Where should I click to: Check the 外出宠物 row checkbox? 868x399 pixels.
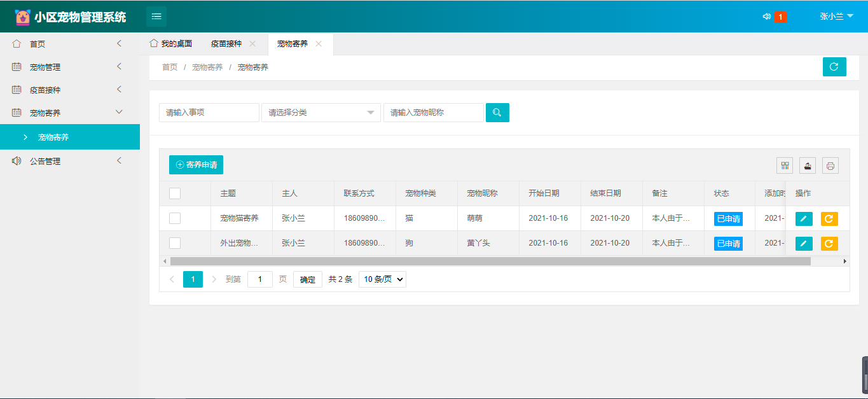click(175, 243)
